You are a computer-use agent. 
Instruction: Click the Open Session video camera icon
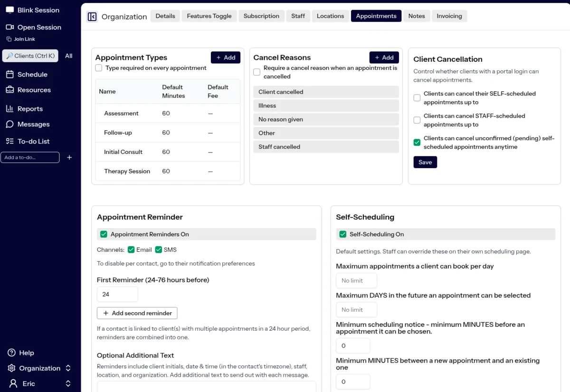tap(9, 27)
